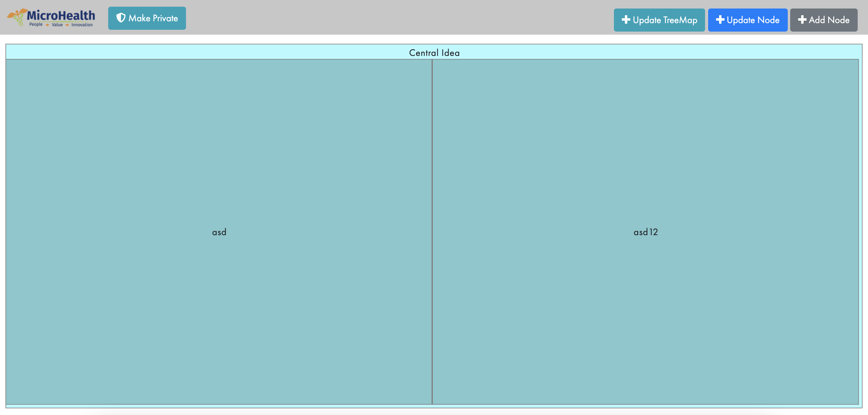The image size is (868, 415).
Task: Click the 'asd' label text
Action: (x=219, y=232)
